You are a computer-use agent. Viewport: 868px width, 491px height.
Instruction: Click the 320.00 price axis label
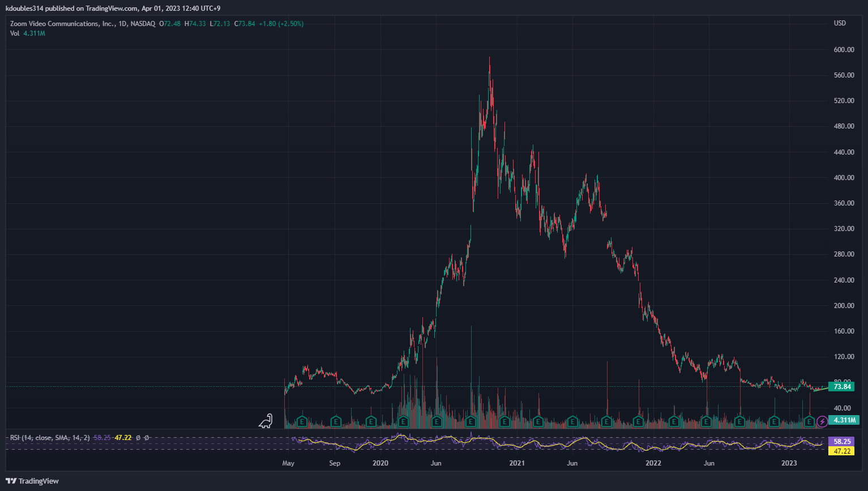(844, 229)
